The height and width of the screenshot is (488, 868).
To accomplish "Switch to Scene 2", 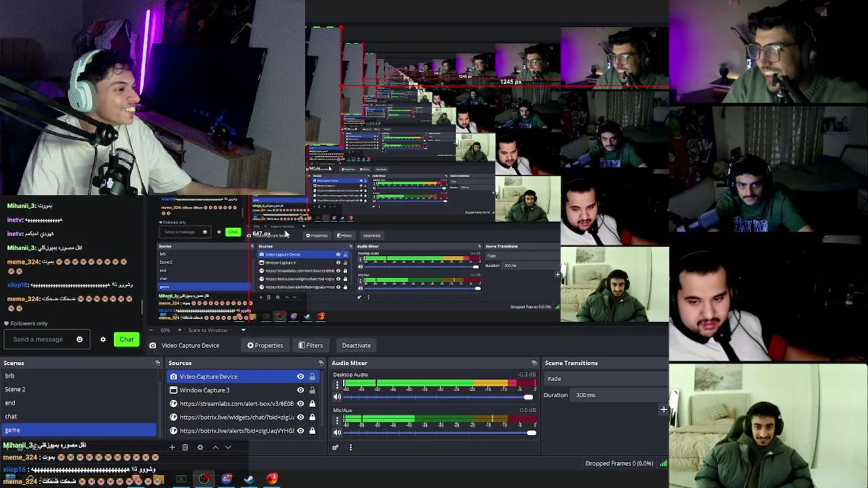I will click(x=79, y=389).
